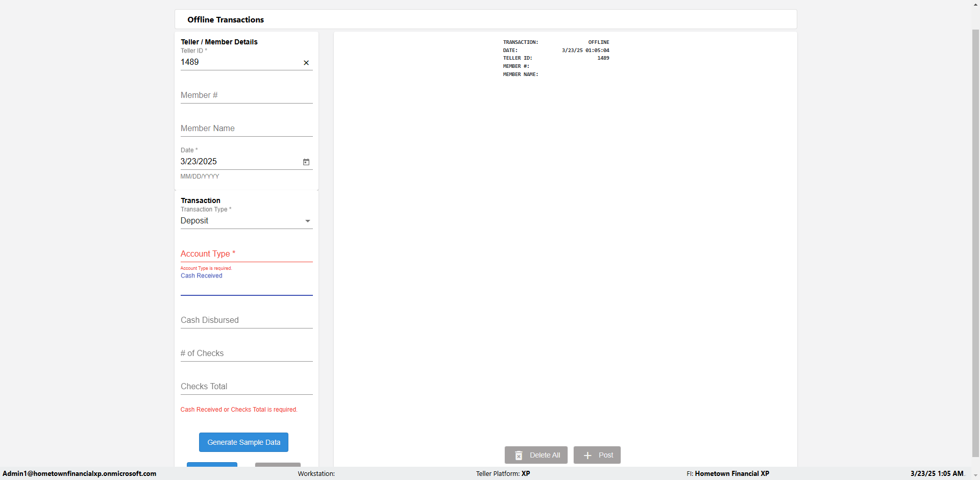Viewport: 980px width, 480px height.
Task: Click into the Checks Total field
Action: click(247, 387)
